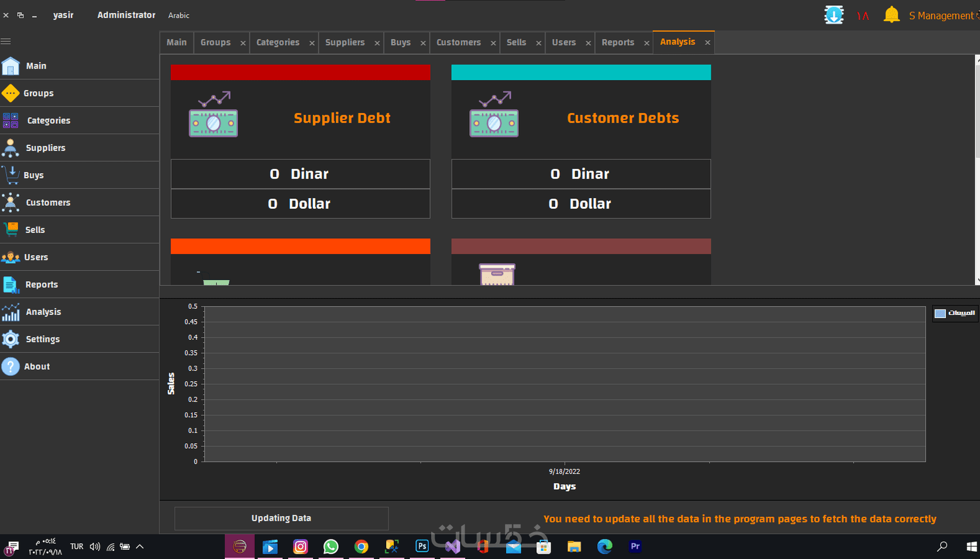980x559 pixels.
Task: Close the Users tab
Action: point(588,43)
